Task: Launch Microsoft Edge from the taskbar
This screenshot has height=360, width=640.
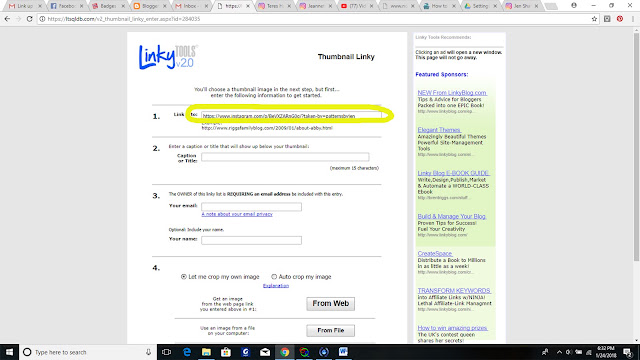Action: tap(187, 352)
